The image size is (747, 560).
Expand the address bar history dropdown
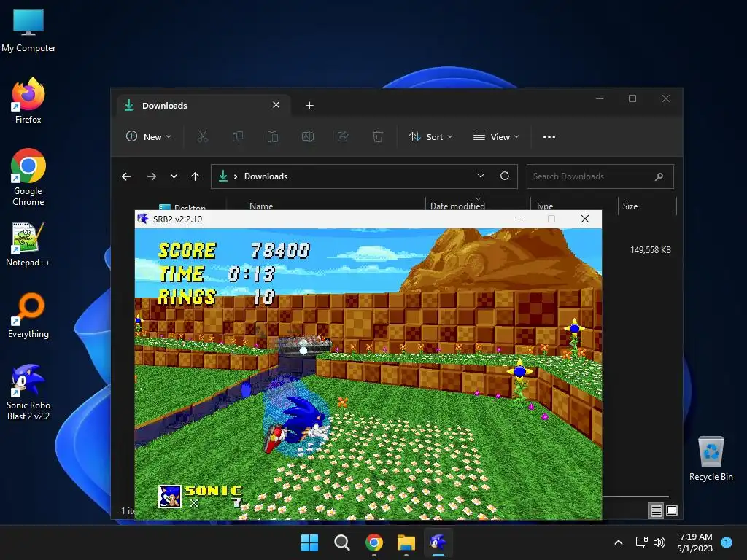(481, 176)
